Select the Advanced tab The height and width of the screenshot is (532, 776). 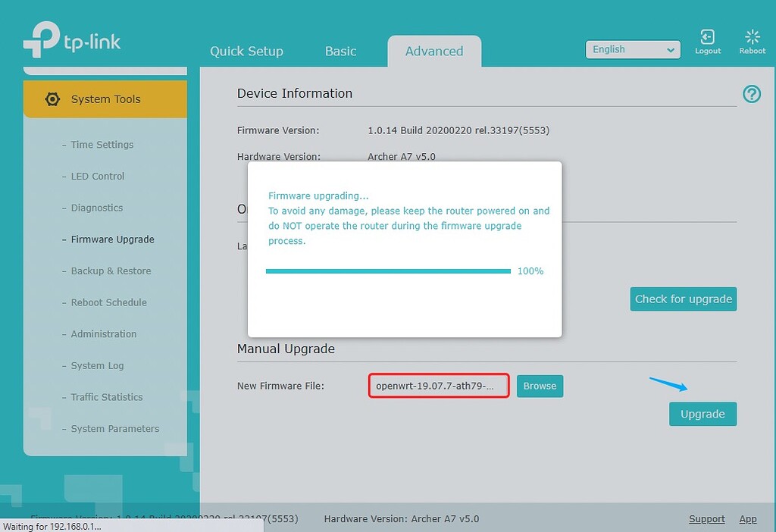pos(434,51)
